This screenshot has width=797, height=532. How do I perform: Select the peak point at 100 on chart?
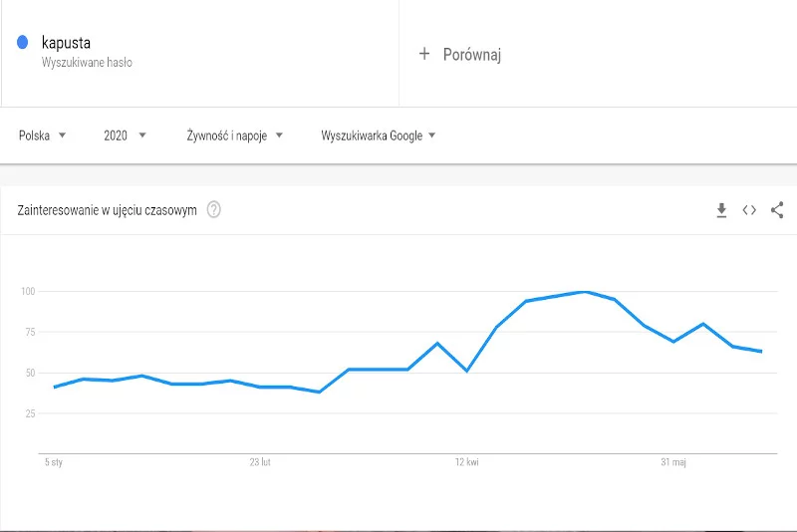coord(585,291)
